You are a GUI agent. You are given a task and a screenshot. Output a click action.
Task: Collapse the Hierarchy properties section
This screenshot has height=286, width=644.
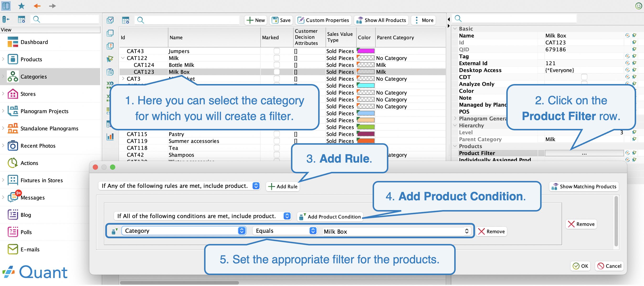click(455, 126)
